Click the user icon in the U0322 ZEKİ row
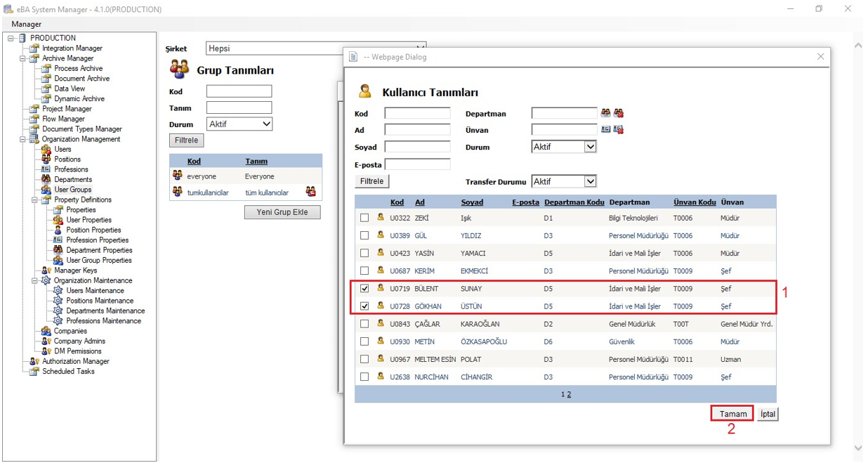This screenshot has width=868, height=463. (381, 218)
